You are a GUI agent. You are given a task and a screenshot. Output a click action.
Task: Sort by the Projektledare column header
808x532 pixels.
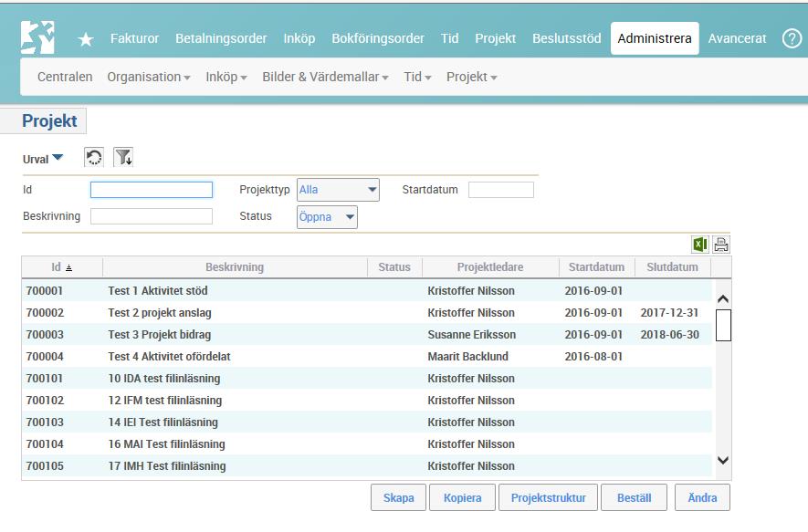click(x=490, y=266)
